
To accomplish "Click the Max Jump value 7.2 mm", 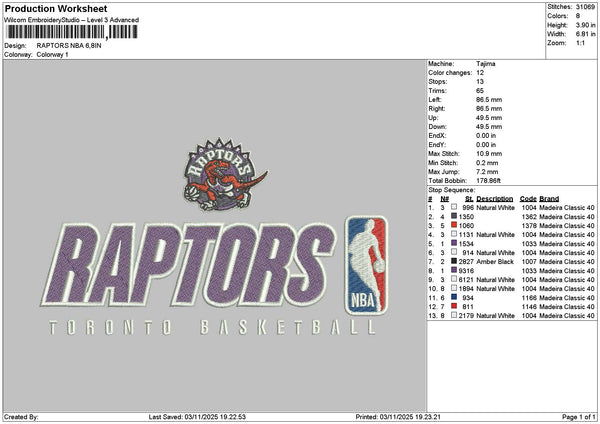I will [x=487, y=172].
